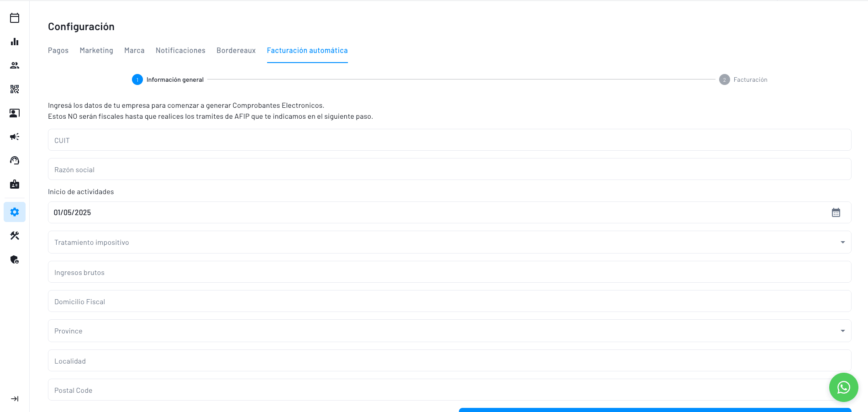Expand the Tratamiento impositivo dropdown
This screenshot has height=412, width=868.
pyautogui.click(x=449, y=242)
